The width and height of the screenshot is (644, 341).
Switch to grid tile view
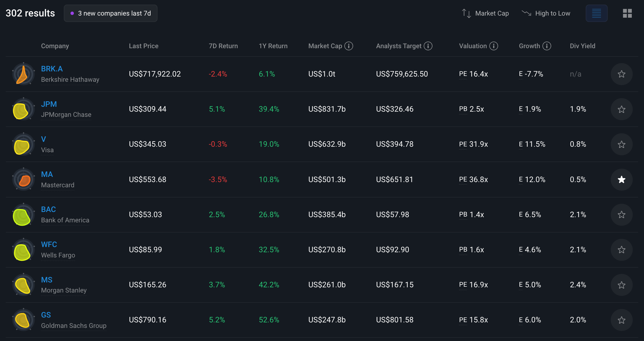point(627,13)
